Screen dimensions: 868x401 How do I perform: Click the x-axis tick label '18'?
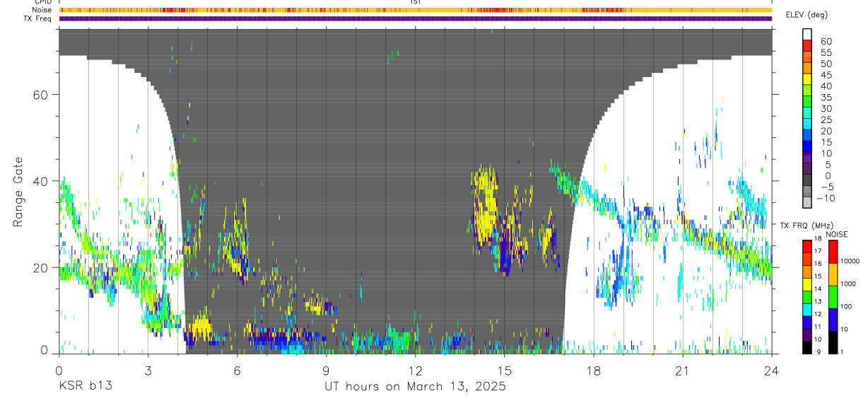(x=594, y=371)
